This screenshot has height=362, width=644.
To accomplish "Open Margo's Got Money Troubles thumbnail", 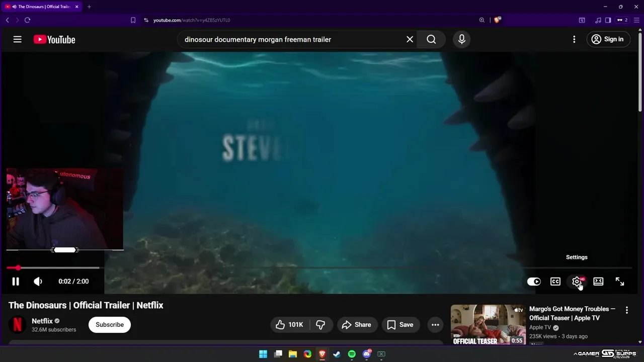I will (488, 325).
